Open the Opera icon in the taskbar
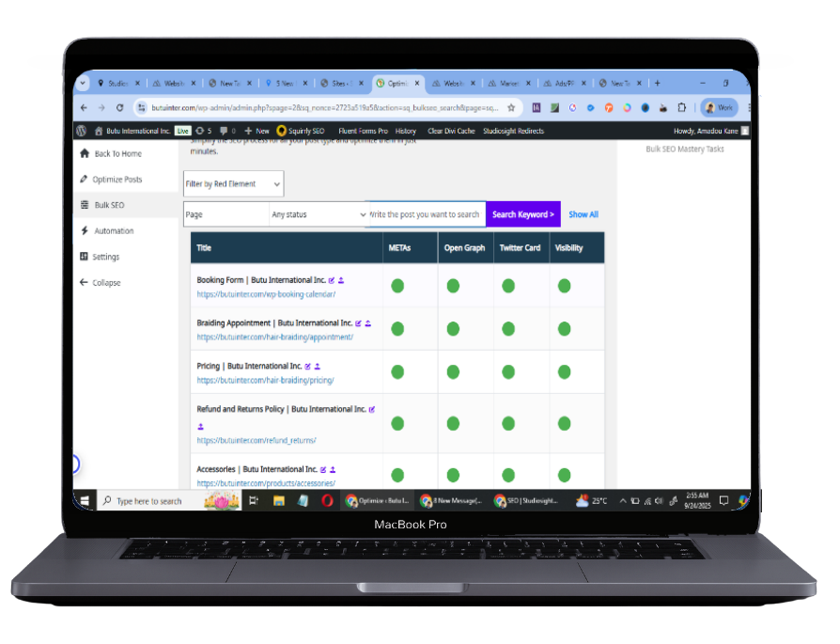This screenshot has height=644, width=840. [327, 501]
